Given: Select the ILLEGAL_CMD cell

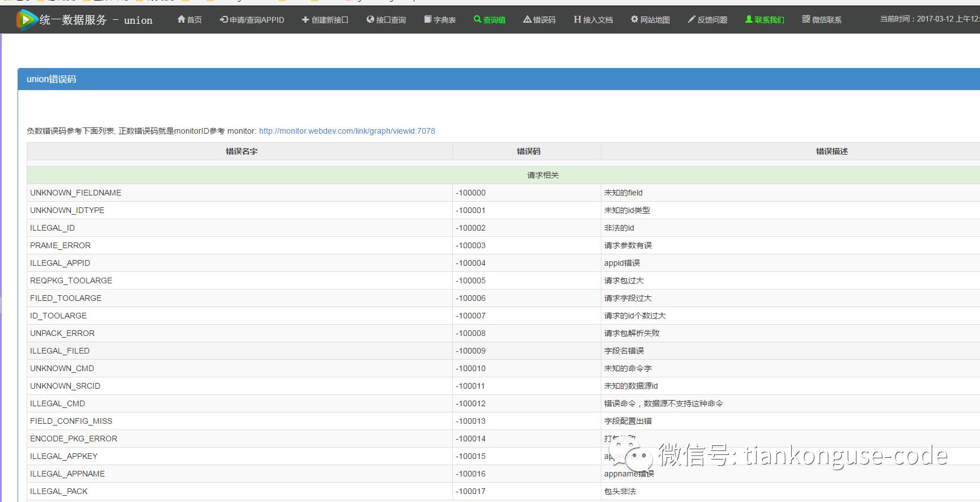Looking at the screenshot, I should click(x=240, y=403).
